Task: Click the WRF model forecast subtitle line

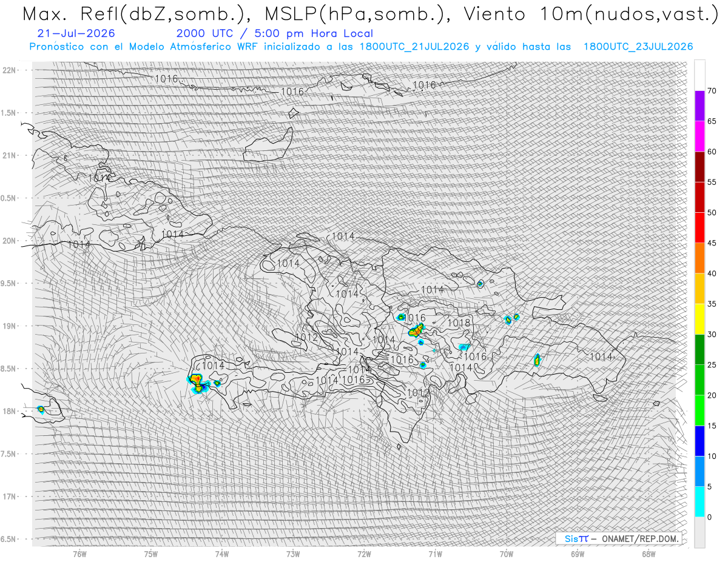Action: [x=361, y=47]
